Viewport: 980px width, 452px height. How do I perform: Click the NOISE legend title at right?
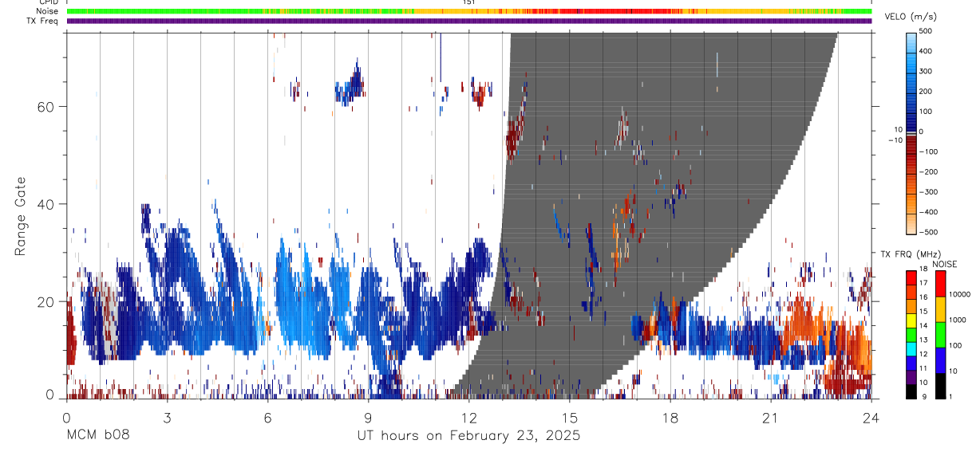(946, 264)
